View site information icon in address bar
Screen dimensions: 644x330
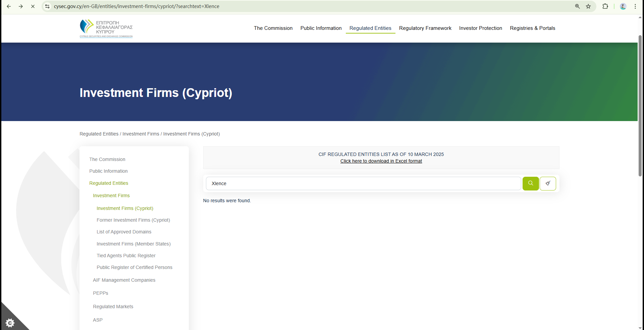(47, 6)
